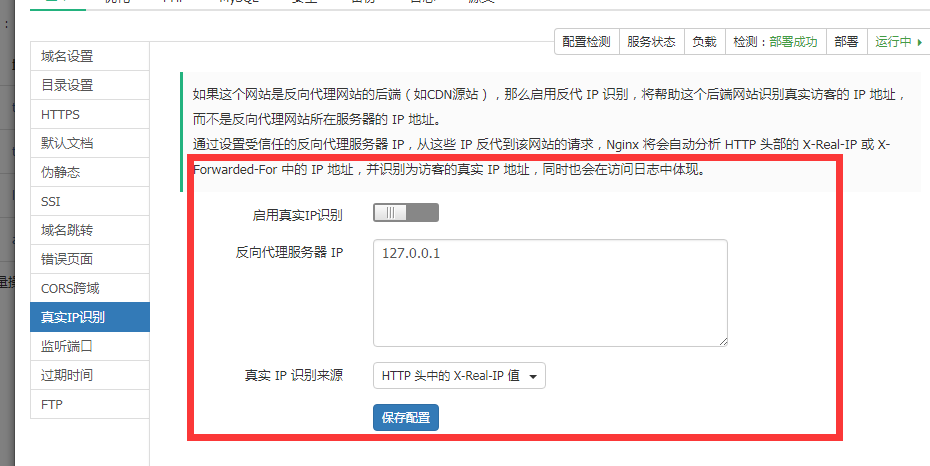Image resolution: width=930 pixels, height=466 pixels.
Task: Switch to the 域名跳转 section
Action: click(x=90, y=231)
